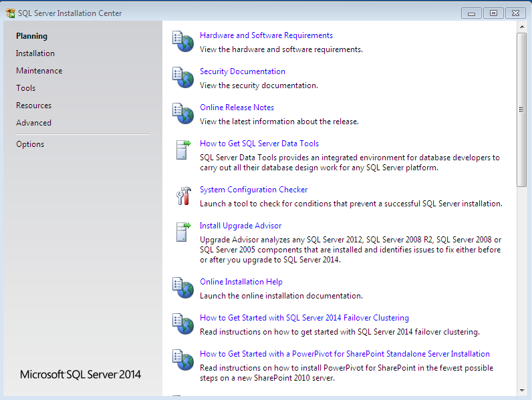Image resolution: width=532 pixels, height=400 pixels.
Task: Select Options in the left panel
Action: [30, 144]
